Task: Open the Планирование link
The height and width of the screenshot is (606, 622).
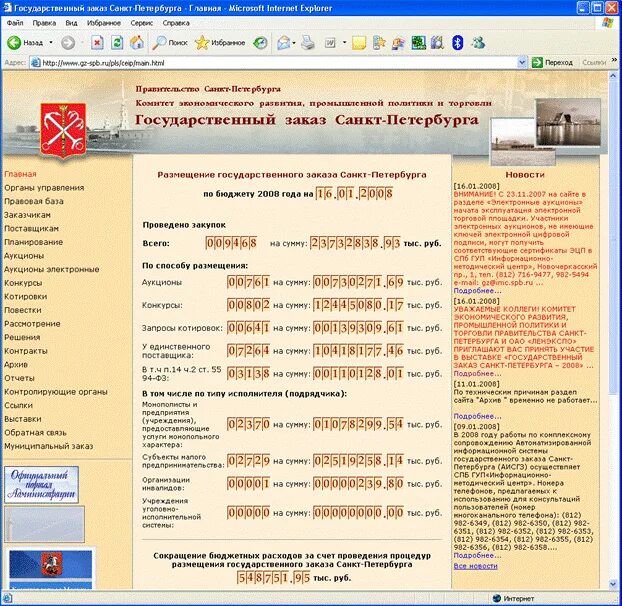Action: pos(33,242)
